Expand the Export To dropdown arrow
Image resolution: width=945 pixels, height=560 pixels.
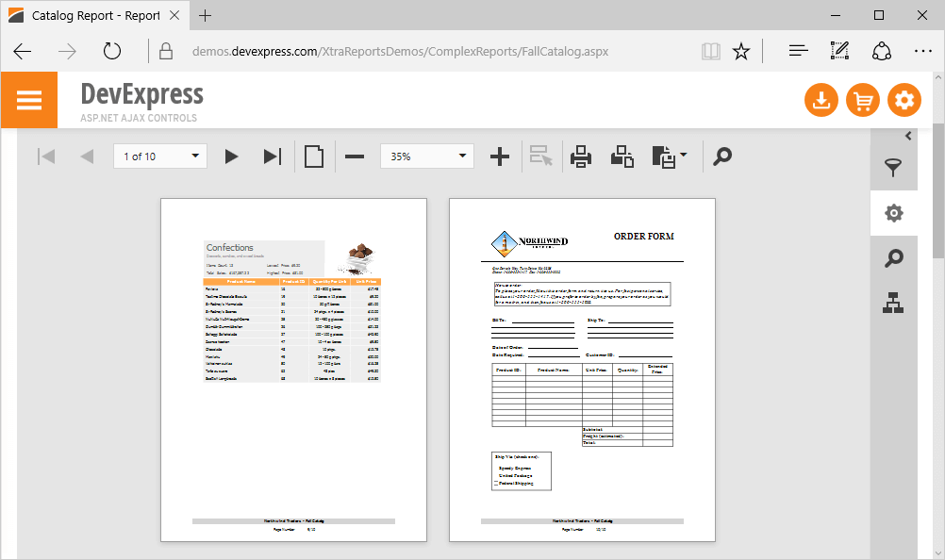pyautogui.click(x=683, y=156)
